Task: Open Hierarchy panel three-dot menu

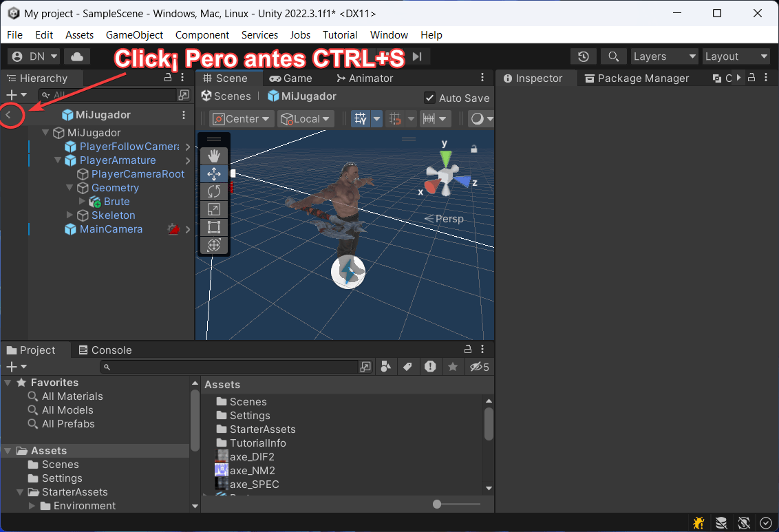Action: click(x=182, y=78)
